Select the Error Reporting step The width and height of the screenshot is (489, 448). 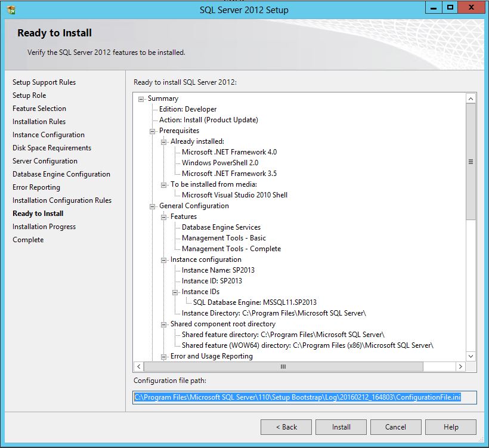coord(36,187)
